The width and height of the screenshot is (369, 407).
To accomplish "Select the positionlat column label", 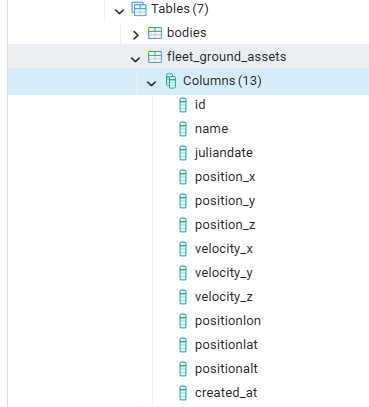I will click(226, 345).
